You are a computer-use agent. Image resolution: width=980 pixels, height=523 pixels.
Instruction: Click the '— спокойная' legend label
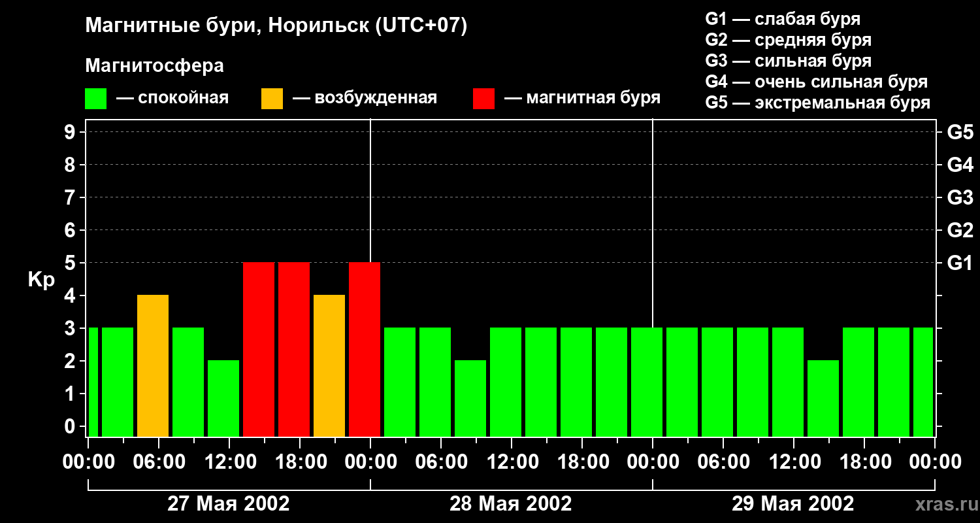pos(172,98)
